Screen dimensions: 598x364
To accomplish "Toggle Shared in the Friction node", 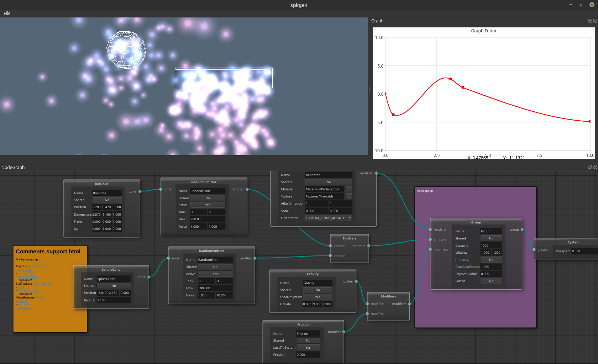I will pyautogui.click(x=308, y=341).
